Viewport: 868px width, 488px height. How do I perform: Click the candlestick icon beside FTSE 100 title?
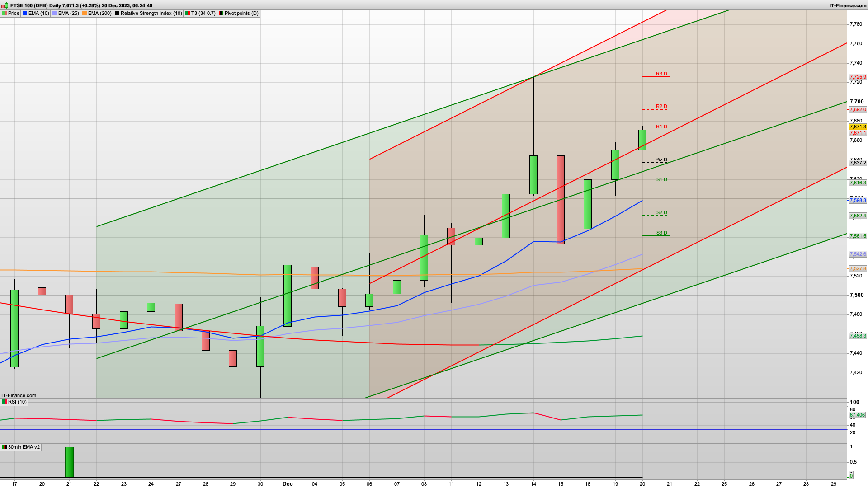pos(5,5)
